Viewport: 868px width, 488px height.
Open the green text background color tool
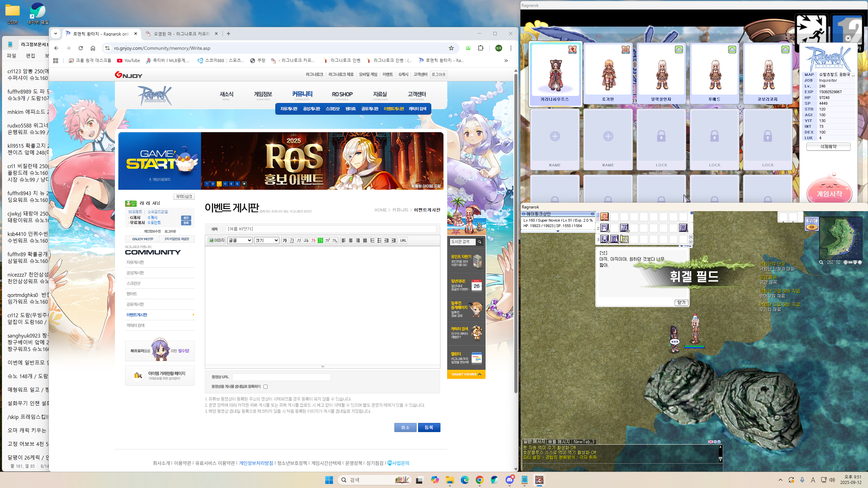tap(320, 240)
